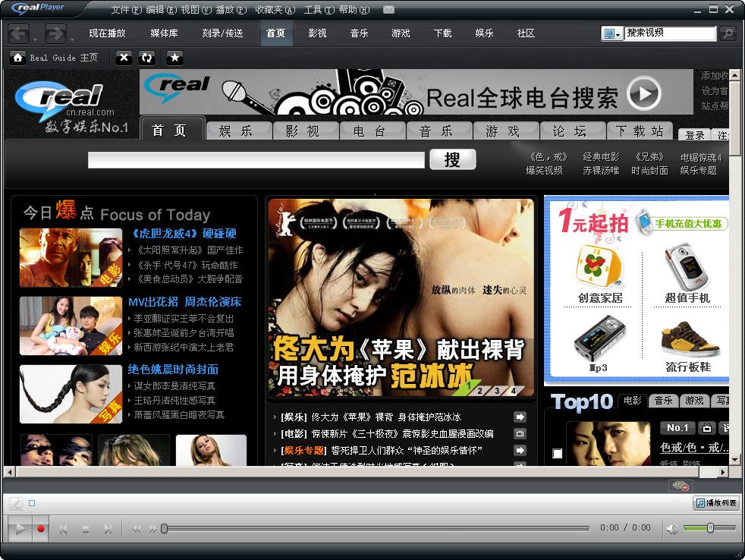Start playback with the Play button
The width and height of the screenshot is (745, 560).
tap(20, 528)
